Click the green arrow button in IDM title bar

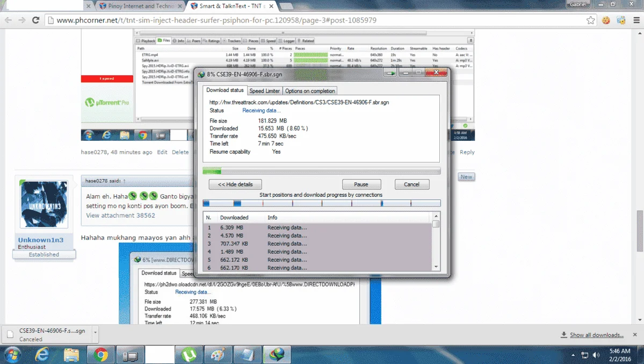(390, 73)
